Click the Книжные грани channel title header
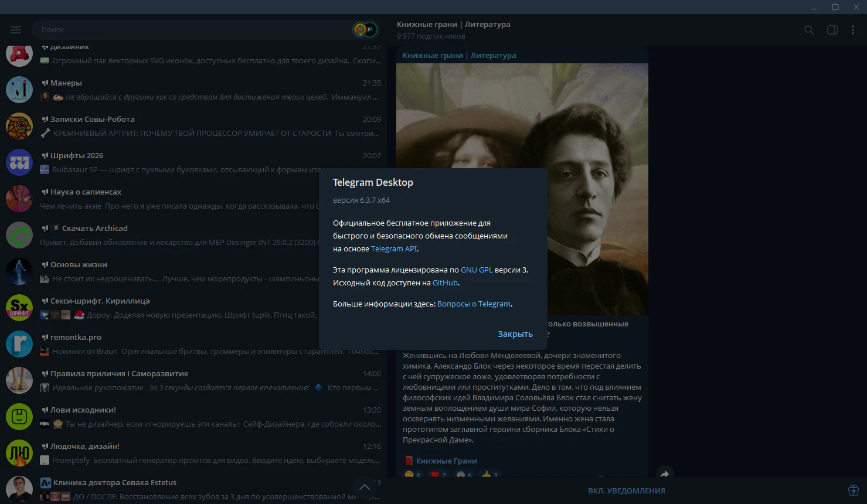867x504 pixels. [453, 24]
